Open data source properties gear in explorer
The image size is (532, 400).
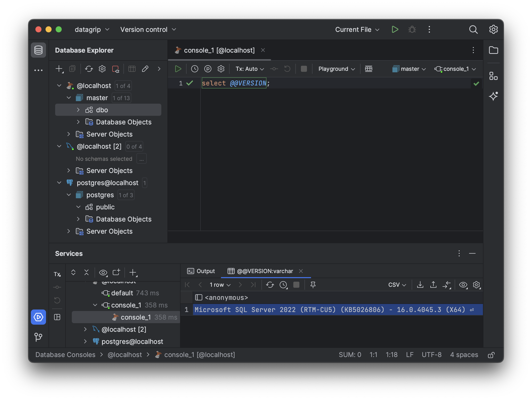click(102, 69)
